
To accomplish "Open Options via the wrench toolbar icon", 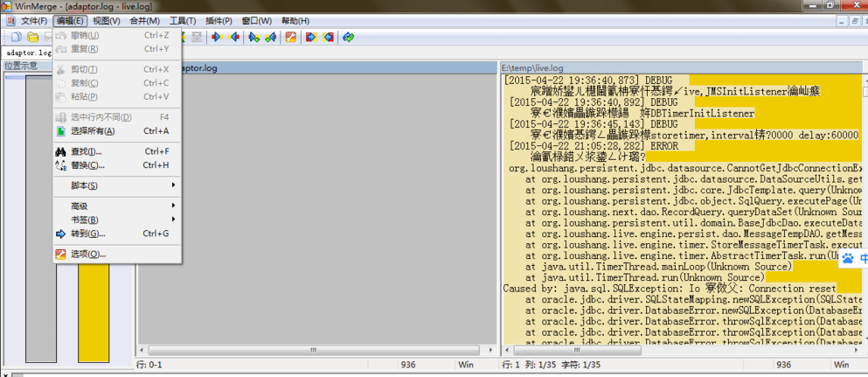I will point(290,37).
